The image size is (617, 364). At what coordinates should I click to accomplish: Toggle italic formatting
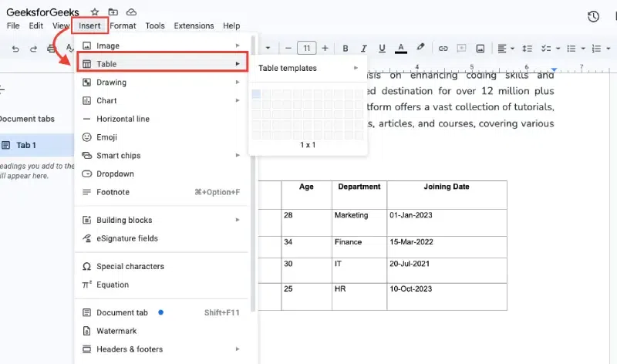click(363, 49)
